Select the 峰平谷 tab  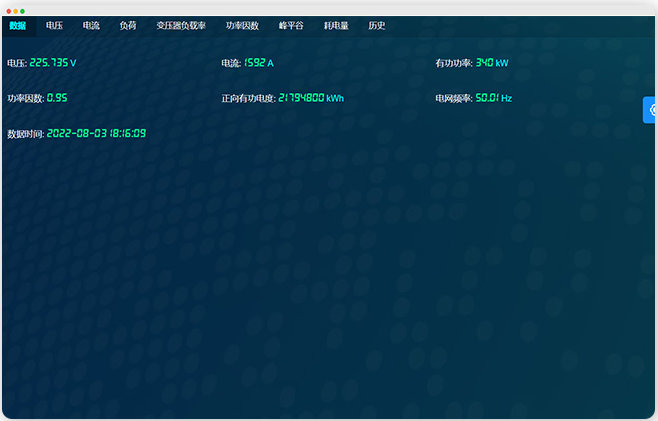tap(291, 26)
